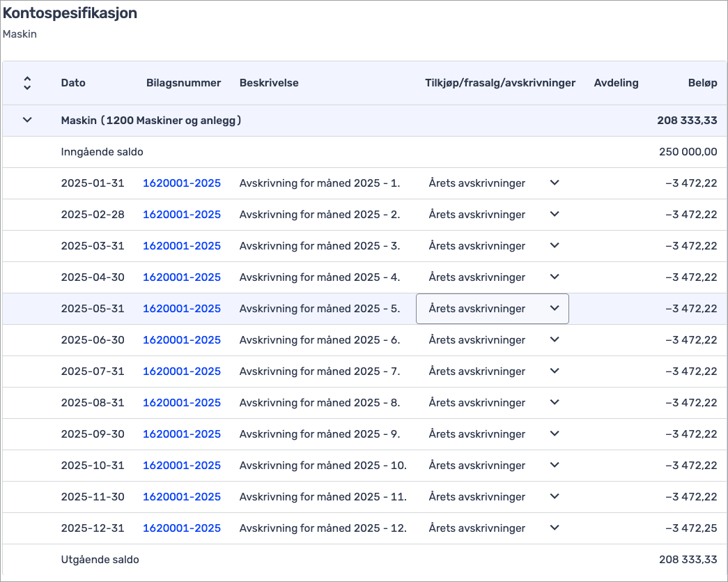Open voucher 1620001-2025 for 2025-08-31
This screenshot has width=728, height=582.
[182, 403]
